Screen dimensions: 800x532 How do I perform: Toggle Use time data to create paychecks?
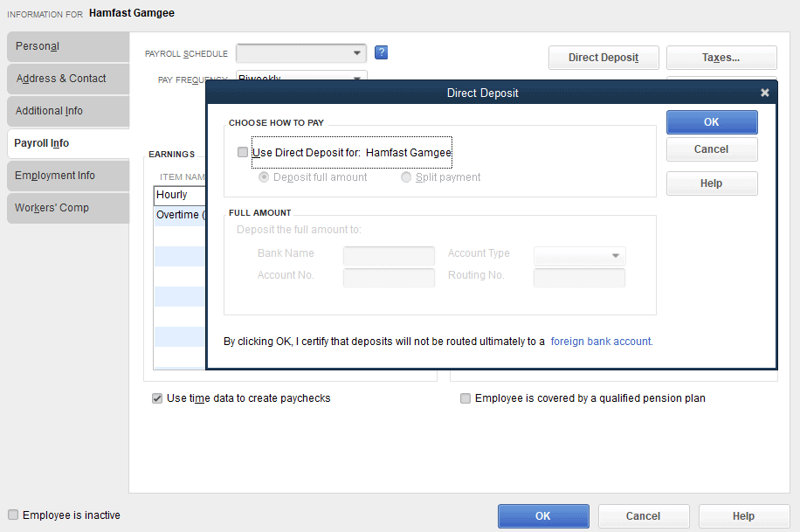[x=157, y=398]
